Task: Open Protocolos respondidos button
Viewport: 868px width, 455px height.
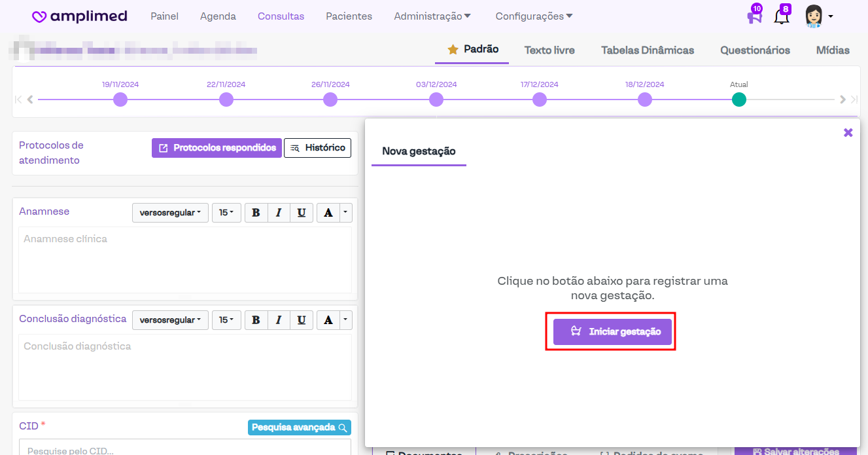Action: tap(217, 148)
